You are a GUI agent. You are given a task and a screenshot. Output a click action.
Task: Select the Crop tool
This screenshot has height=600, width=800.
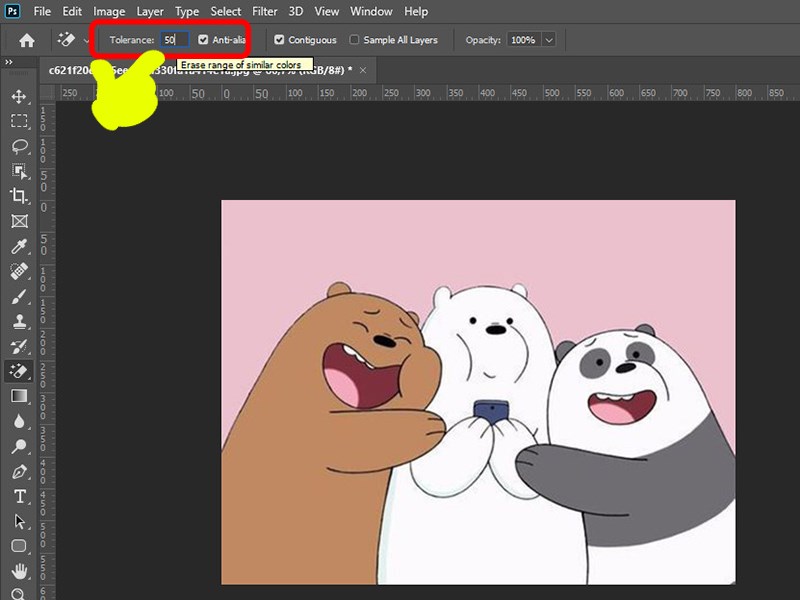[x=19, y=196]
